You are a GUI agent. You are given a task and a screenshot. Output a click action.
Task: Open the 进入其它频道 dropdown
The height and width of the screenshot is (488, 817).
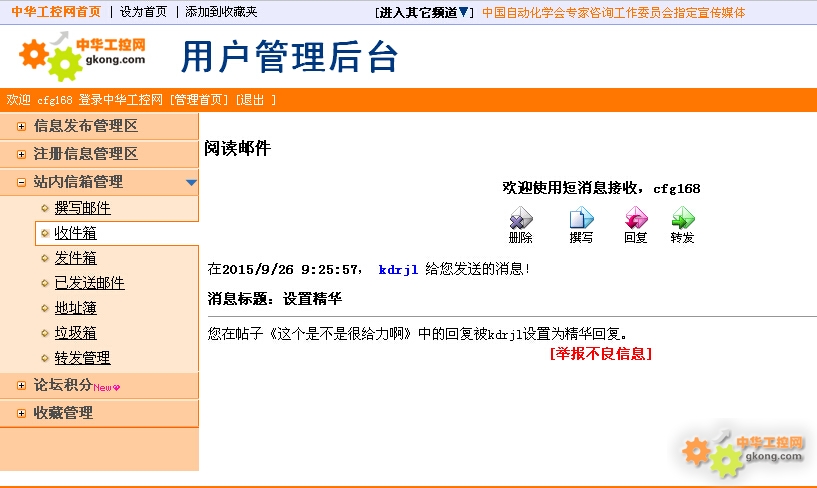[424, 12]
